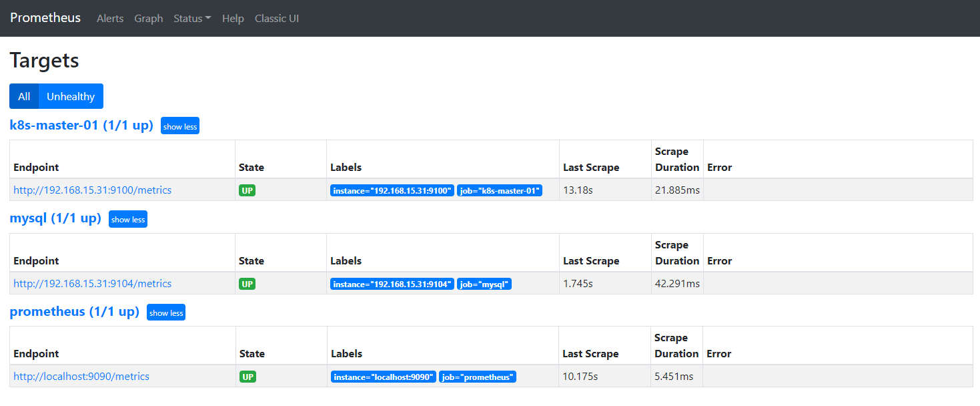Collapse mysql group with show less

pos(128,219)
